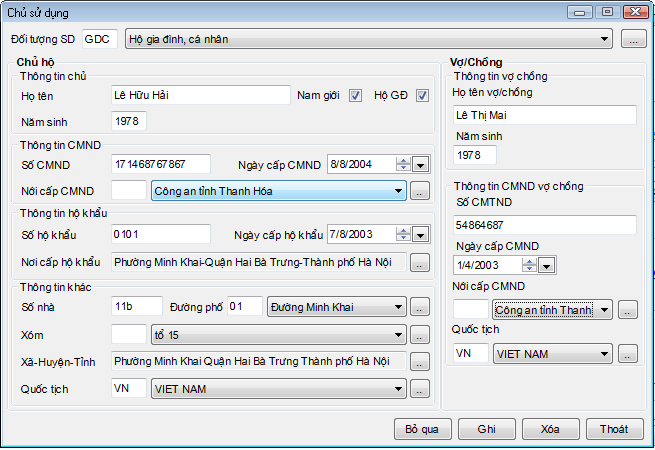Screen dimensions: 655x450
Task: Open Ngày cấp hộ khẩu date dropdown
Action: 420,235
